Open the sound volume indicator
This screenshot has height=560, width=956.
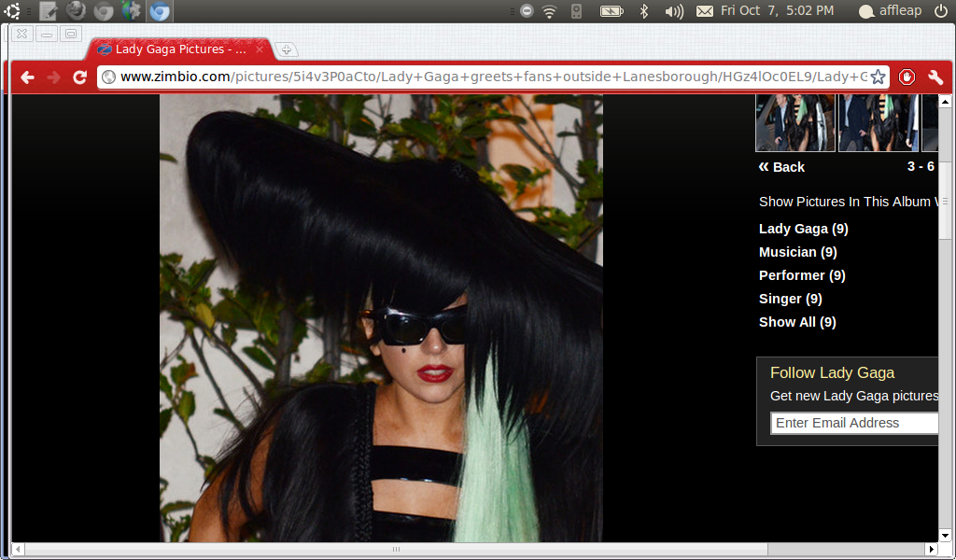click(674, 11)
